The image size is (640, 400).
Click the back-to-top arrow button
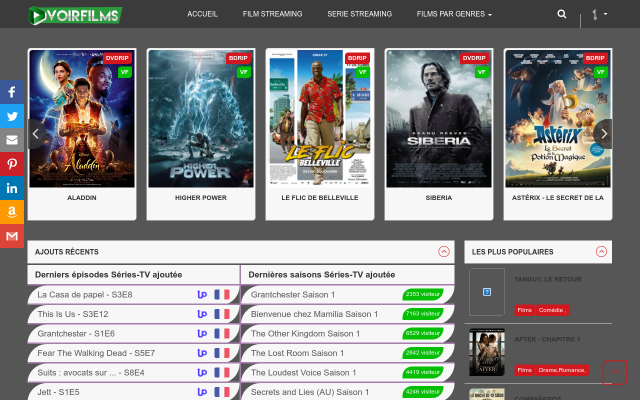click(x=615, y=372)
